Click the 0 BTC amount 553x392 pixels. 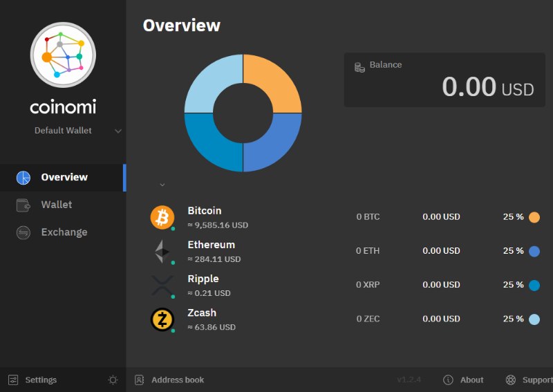[x=368, y=216]
